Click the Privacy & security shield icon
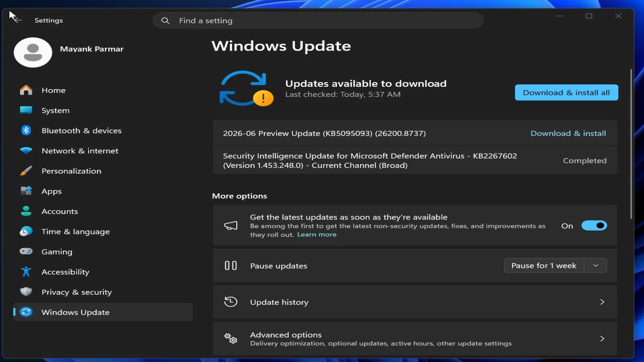 (x=26, y=292)
